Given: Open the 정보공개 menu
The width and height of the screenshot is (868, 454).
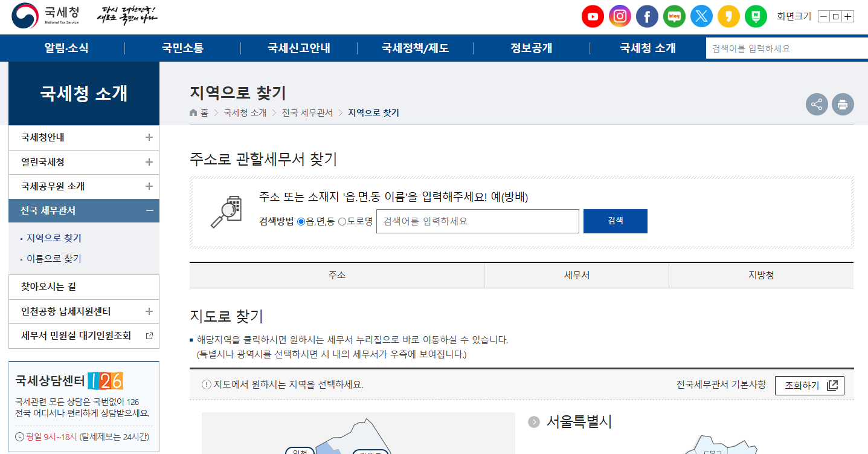Looking at the screenshot, I should tap(531, 48).
